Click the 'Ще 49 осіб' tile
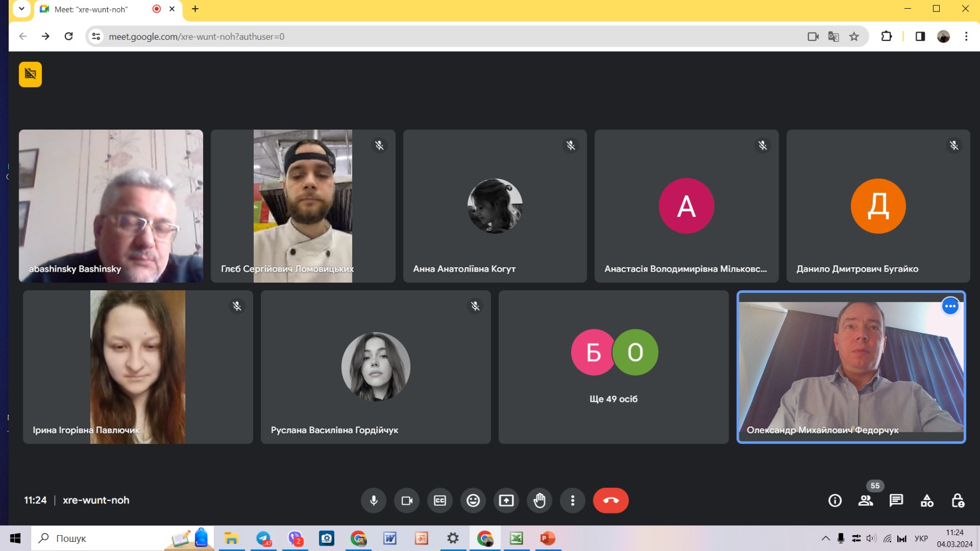Screen dimensions: 980x551 coord(613,367)
